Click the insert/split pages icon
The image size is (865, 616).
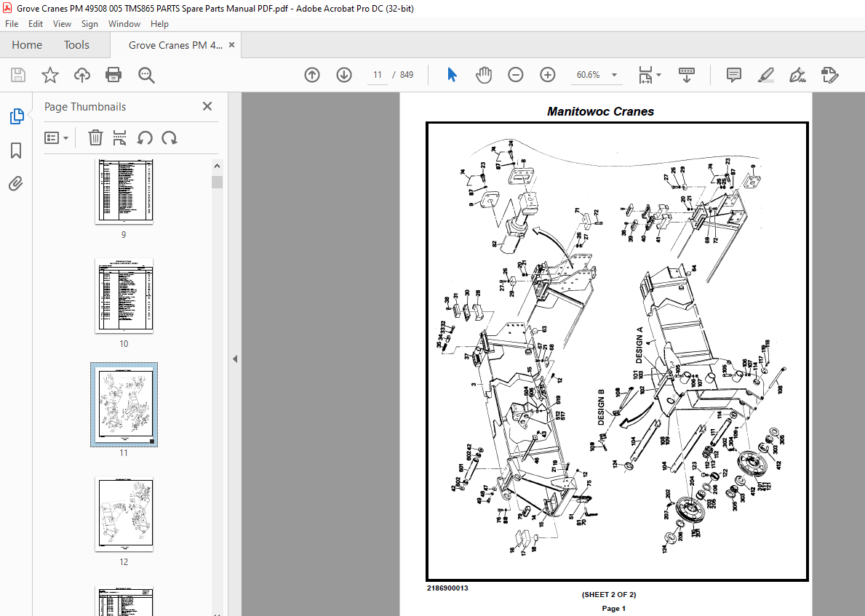point(120,138)
